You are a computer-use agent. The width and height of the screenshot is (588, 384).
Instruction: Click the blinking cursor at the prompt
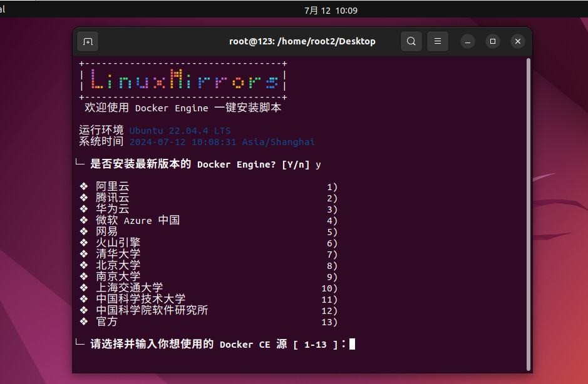[x=352, y=344]
